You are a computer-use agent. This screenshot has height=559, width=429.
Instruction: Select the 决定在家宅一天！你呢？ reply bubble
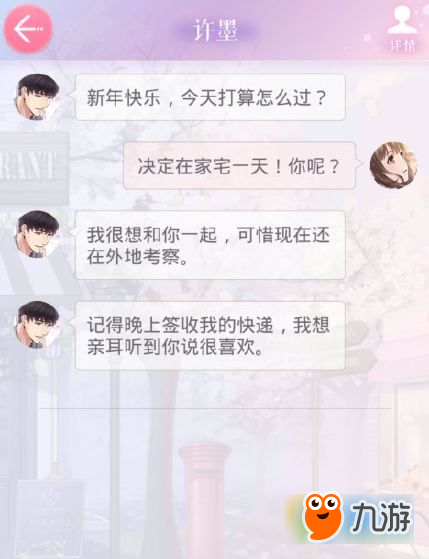pyautogui.click(x=240, y=165)
